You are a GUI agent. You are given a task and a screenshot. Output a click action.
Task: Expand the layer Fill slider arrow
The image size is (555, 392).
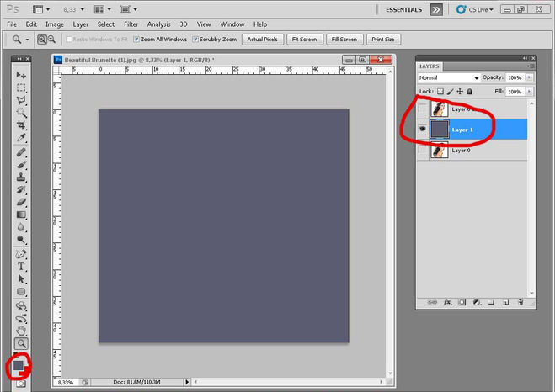[x=527, y=91]
